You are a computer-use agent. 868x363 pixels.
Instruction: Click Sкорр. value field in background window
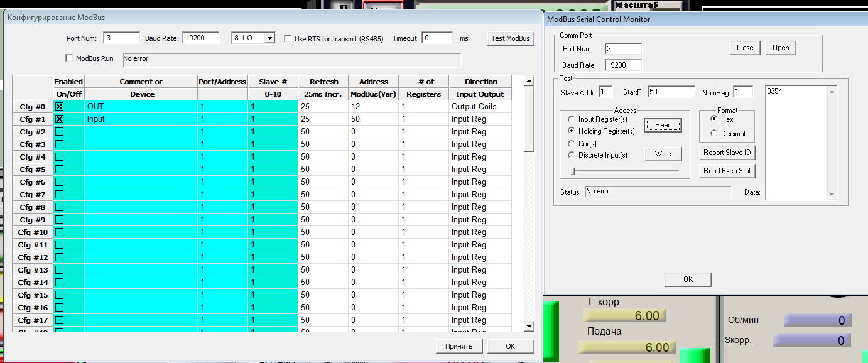812,340
